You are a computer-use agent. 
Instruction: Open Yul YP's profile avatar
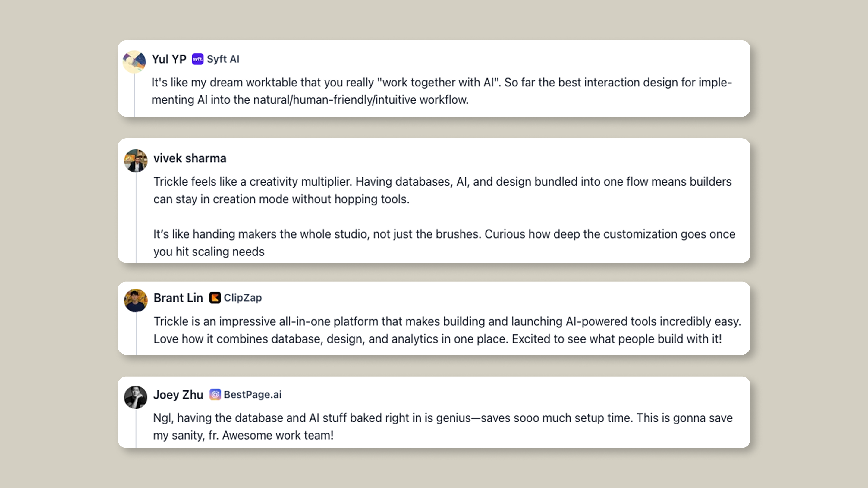coord(134,62)
